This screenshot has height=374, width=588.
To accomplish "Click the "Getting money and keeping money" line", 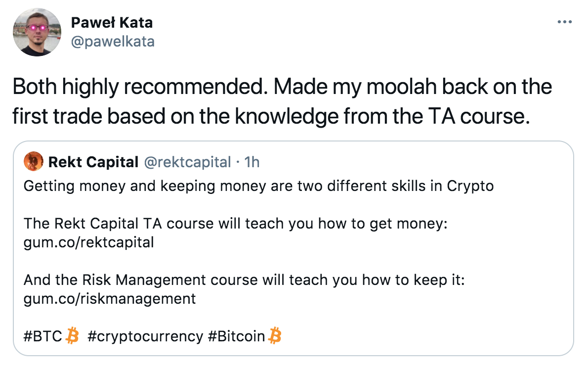I will coord(258,186).
